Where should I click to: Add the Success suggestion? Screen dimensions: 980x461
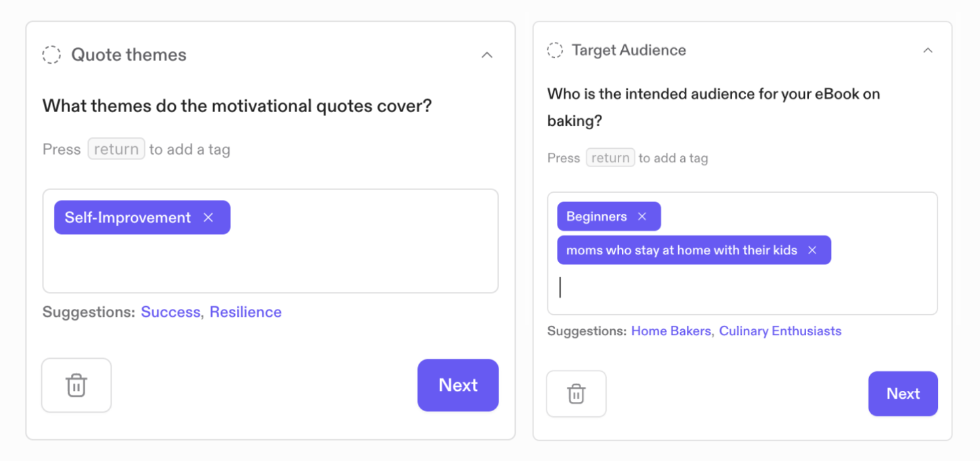(171, 312)
